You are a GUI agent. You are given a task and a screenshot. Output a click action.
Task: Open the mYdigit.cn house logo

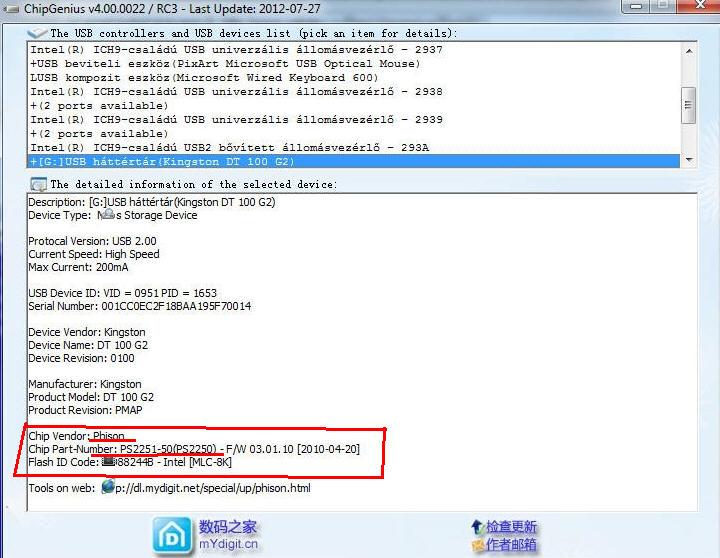click(x=172, y=536)
